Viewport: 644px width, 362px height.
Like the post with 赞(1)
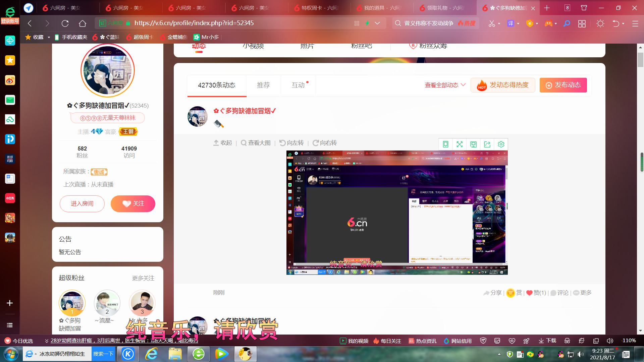pyautogui.click(x=536, y=293)
